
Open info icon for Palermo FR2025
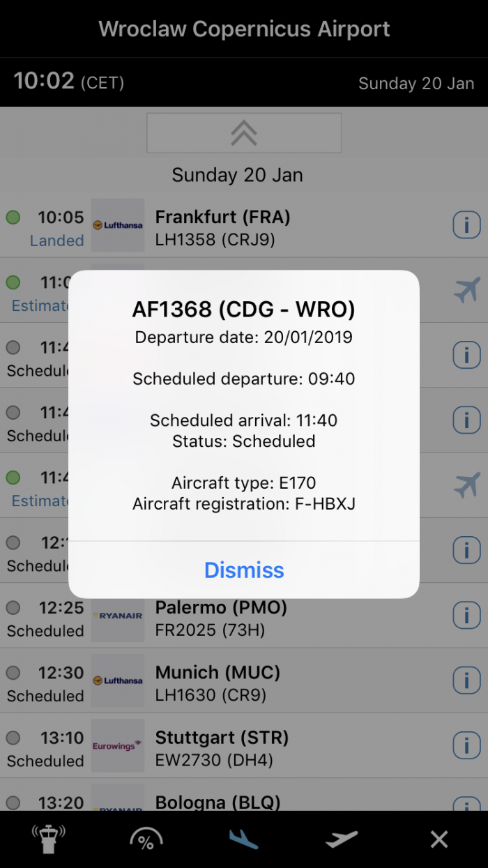[x=466, y=616]
